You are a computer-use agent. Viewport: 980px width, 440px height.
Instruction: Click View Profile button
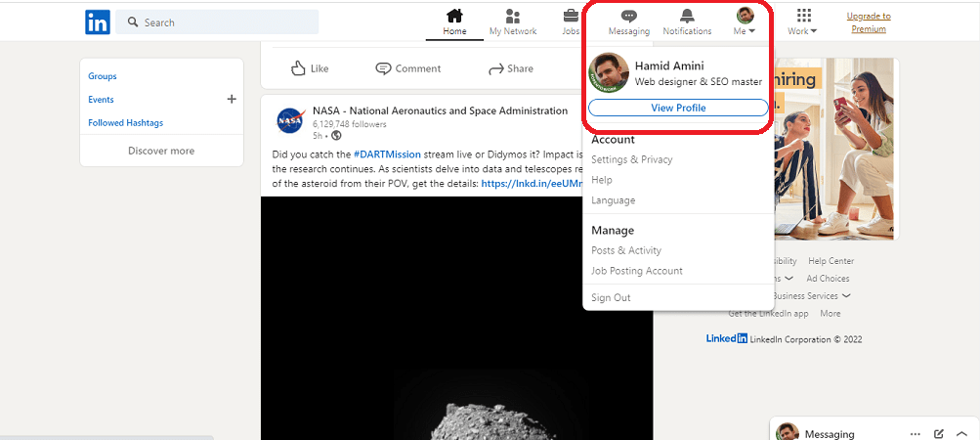click(678, 108)
